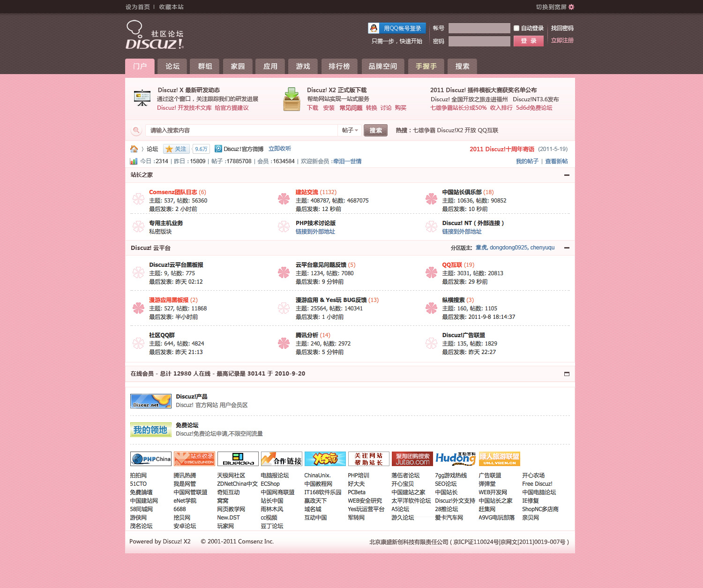Click the flower icon for 腾讯分析
The width and height of the screenshot is (703, 588).
[284, 343]
